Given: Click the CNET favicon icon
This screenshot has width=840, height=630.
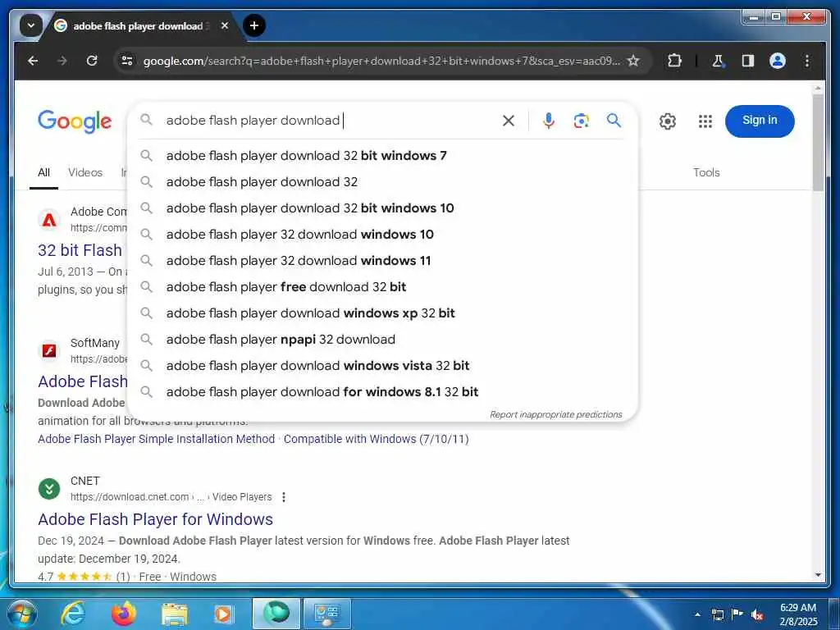Looking at the screenshot, I should pos(49,489).
